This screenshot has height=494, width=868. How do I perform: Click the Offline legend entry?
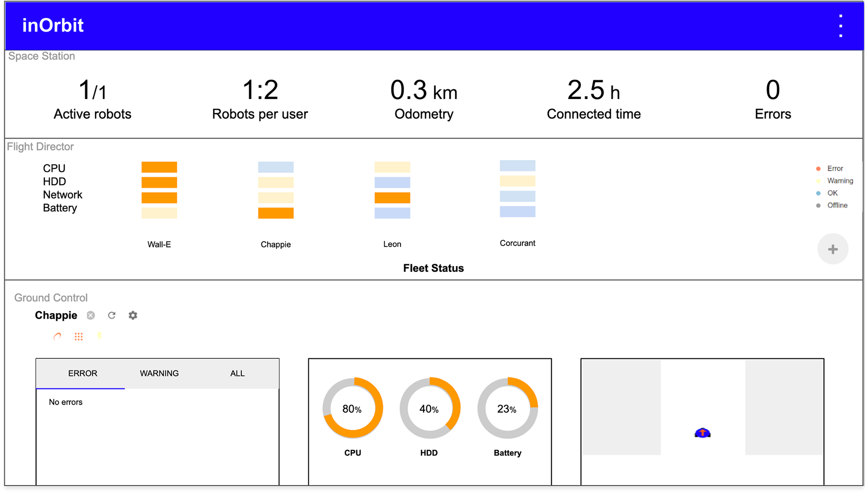pyautogui.click(x=832, y=205)
